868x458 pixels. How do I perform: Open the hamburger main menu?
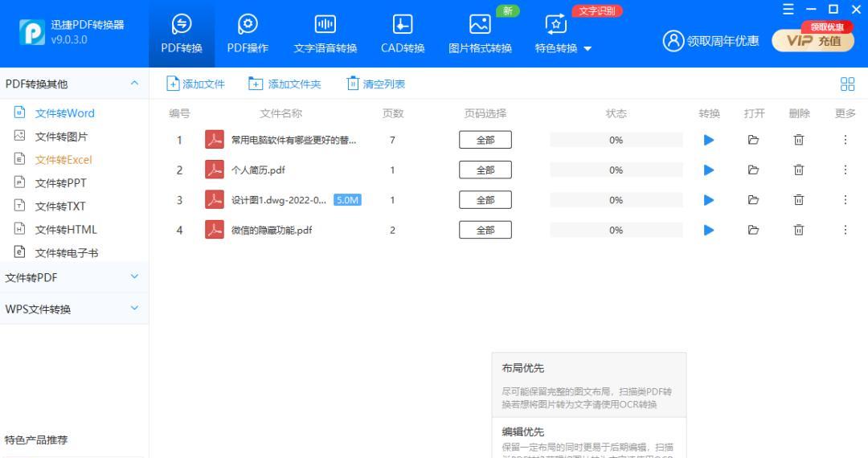788,10
